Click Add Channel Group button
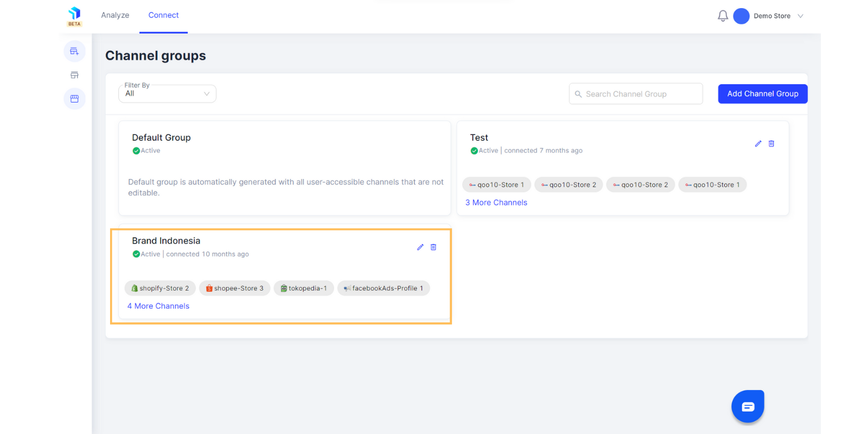Viewport: 868px width, 434px height. [x=763, y=94]
